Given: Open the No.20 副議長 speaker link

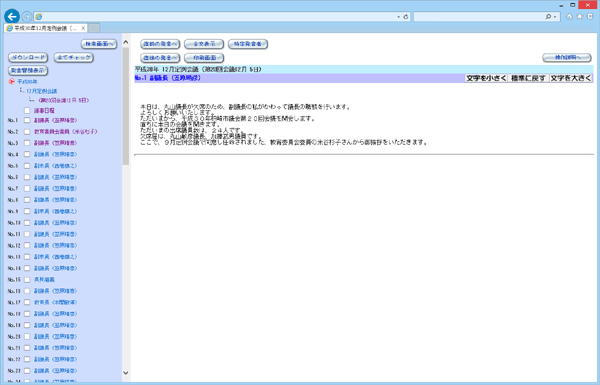Looking at the screenshot, I should (x=55, y=336).
